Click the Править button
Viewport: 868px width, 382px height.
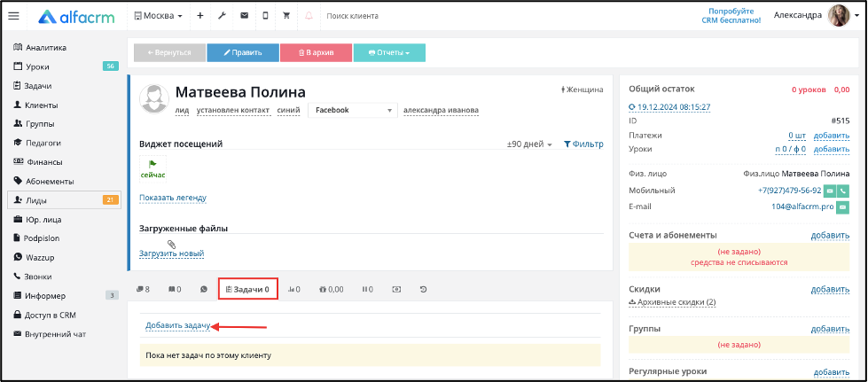point(242,52)
